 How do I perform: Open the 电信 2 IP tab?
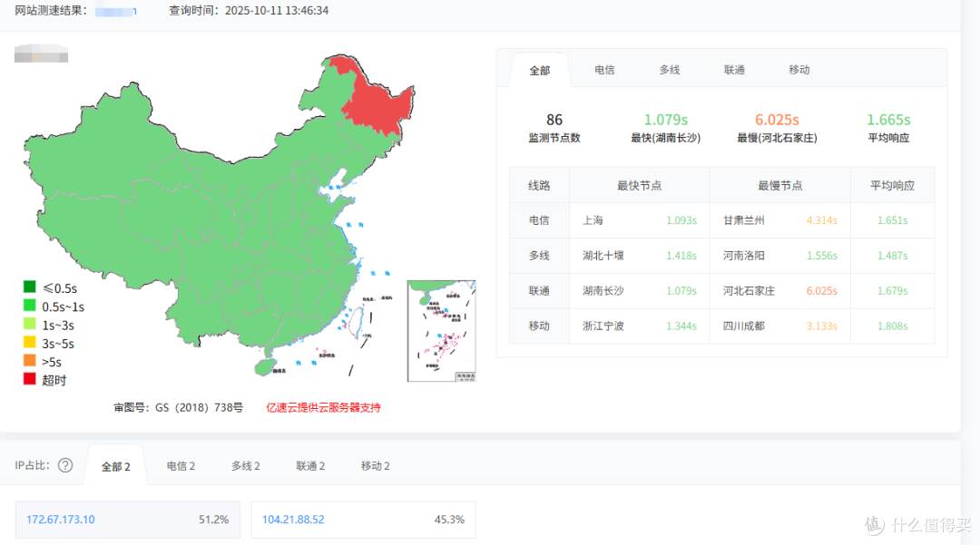click(181, 466)
